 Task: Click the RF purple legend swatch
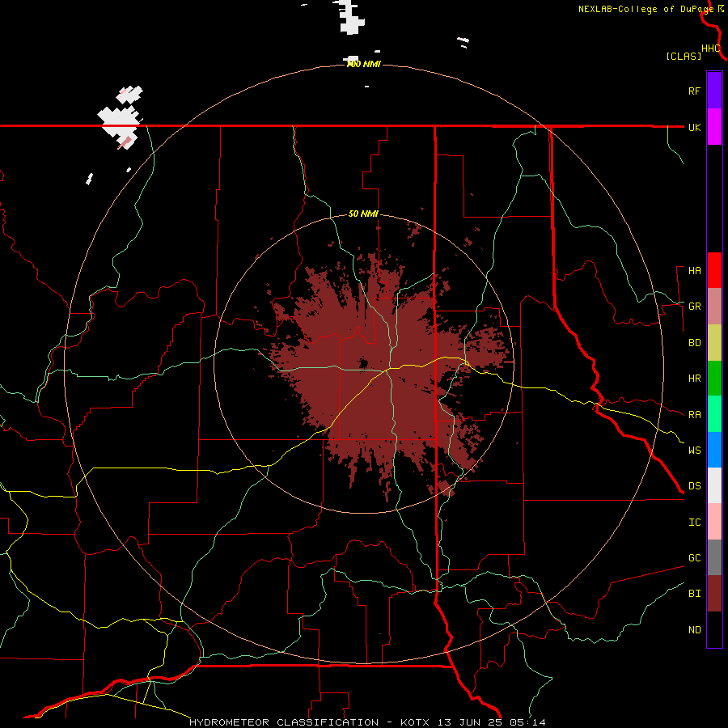pyautogui.click(x=714, y=91)
